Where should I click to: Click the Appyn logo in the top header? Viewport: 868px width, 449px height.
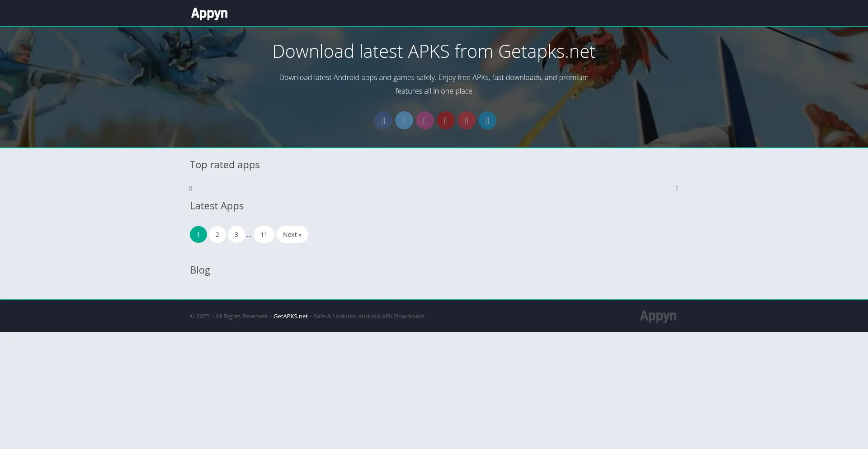click(209, 14)
